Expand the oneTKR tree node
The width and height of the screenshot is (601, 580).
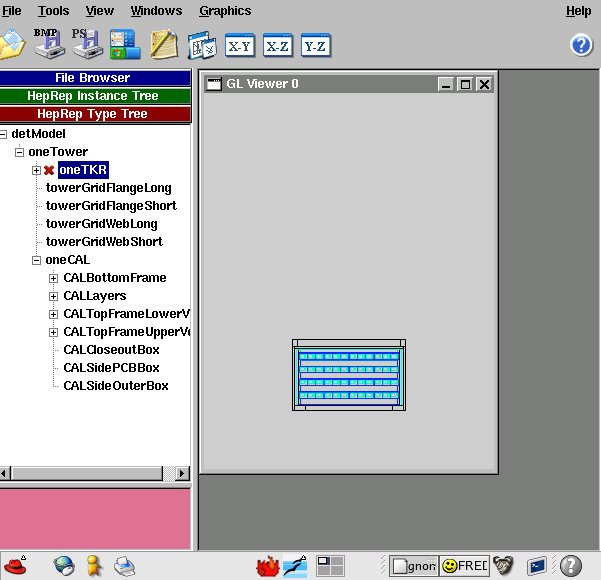coord(36,170)
